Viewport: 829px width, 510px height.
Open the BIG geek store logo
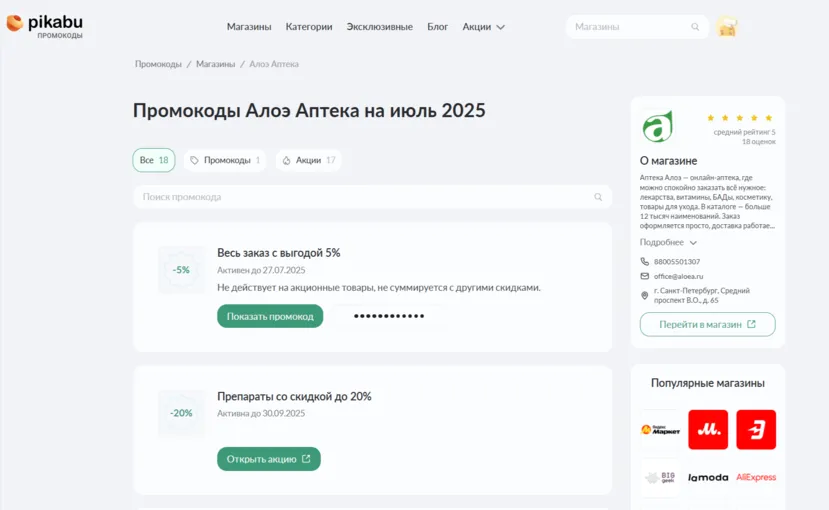(x=660, y=477)
